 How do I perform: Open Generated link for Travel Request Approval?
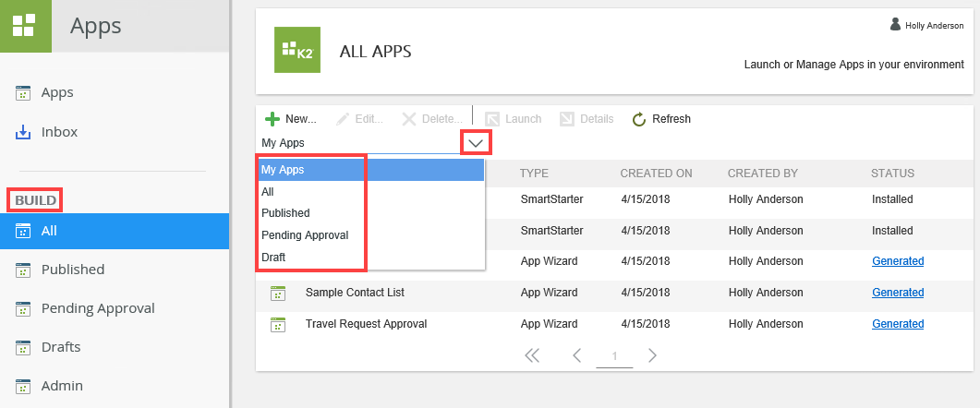(898, 324)
